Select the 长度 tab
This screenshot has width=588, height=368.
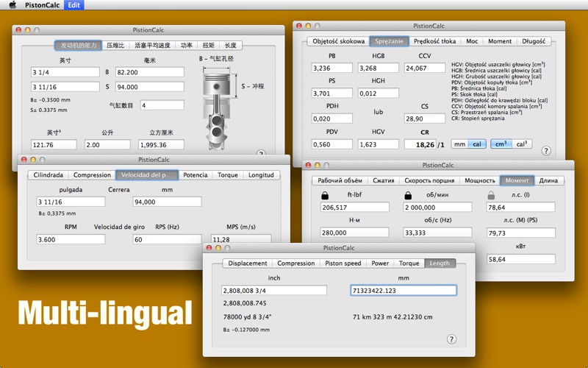click(231, 46)
